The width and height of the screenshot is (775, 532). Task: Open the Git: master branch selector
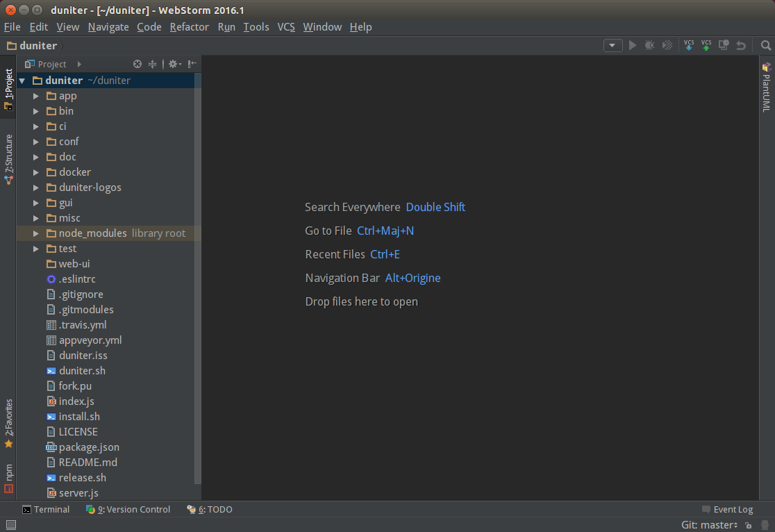(x=709, y=525)
